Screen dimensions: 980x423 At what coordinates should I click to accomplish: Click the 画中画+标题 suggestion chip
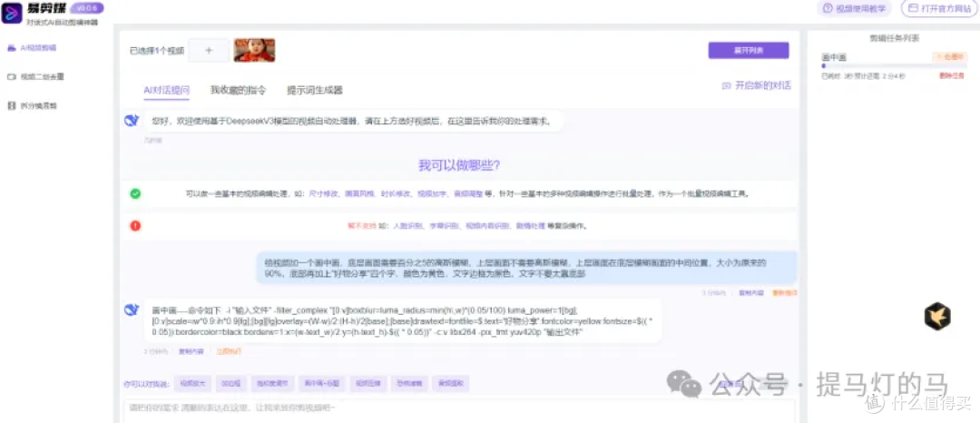(x=321, y=384)
